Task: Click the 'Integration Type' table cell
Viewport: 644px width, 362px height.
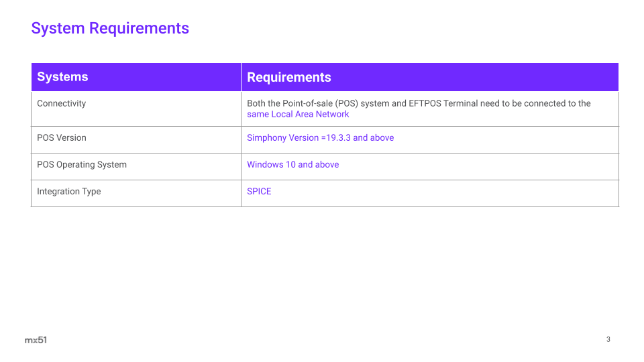Action: coord(136,193)
